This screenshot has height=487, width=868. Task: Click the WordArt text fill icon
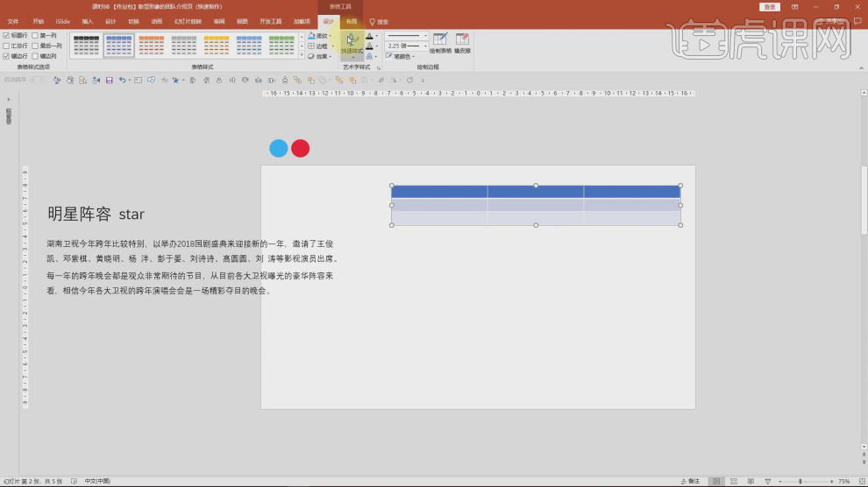[369, 36]
